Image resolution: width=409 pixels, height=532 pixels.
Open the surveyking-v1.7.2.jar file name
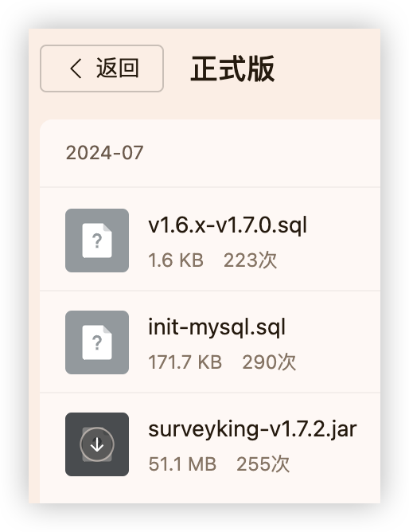[x=252, y=428]
